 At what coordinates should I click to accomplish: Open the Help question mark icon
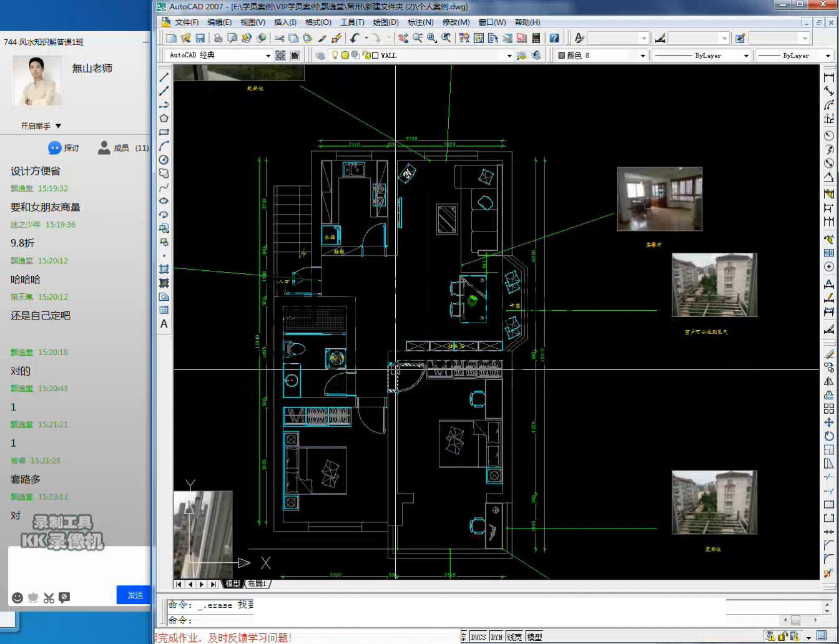[554, 38]
